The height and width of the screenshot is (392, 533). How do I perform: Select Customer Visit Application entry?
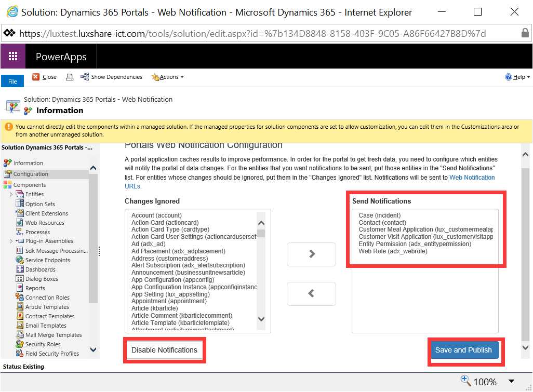pyautogui.click(x=425, y=237)
